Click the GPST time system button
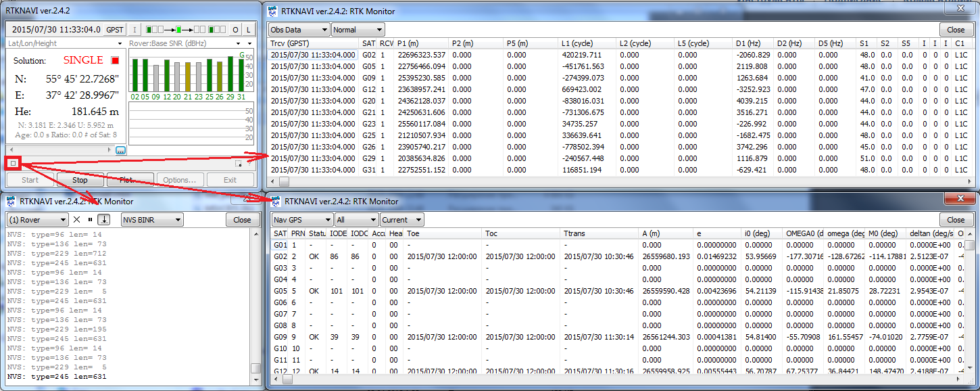 tap(115, 30)
